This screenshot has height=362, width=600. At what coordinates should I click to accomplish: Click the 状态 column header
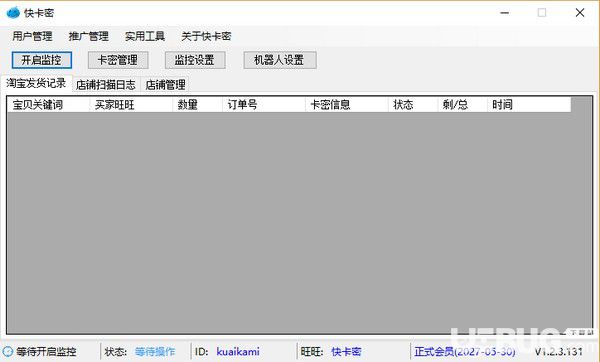413,104
